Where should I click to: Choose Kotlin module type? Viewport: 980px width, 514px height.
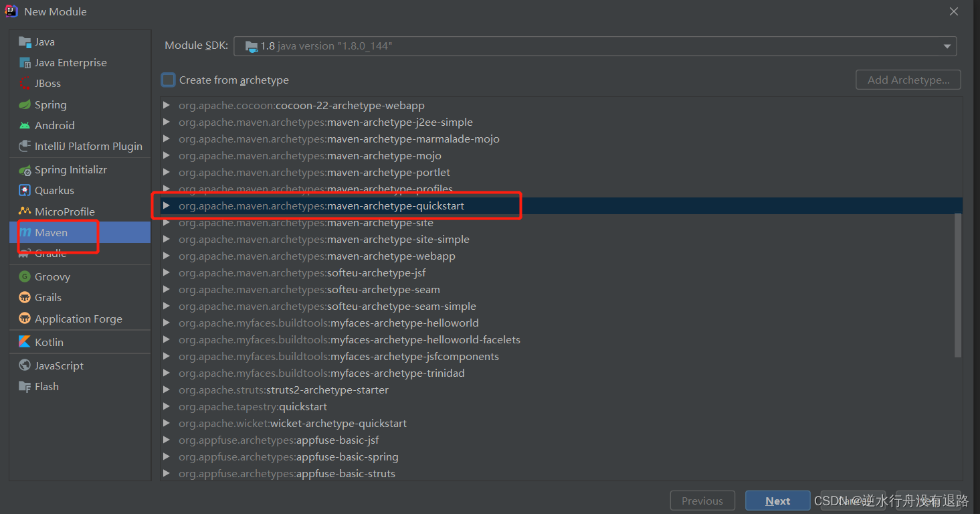click(x=80, y=342)
